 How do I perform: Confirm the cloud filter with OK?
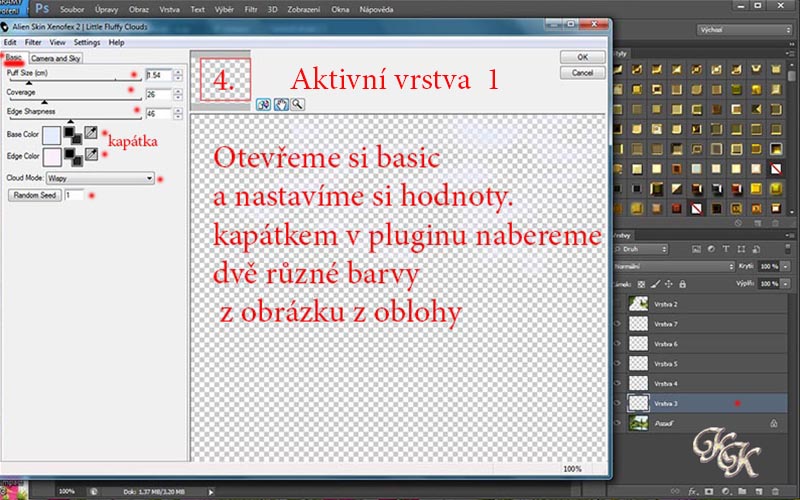(583, 57)
